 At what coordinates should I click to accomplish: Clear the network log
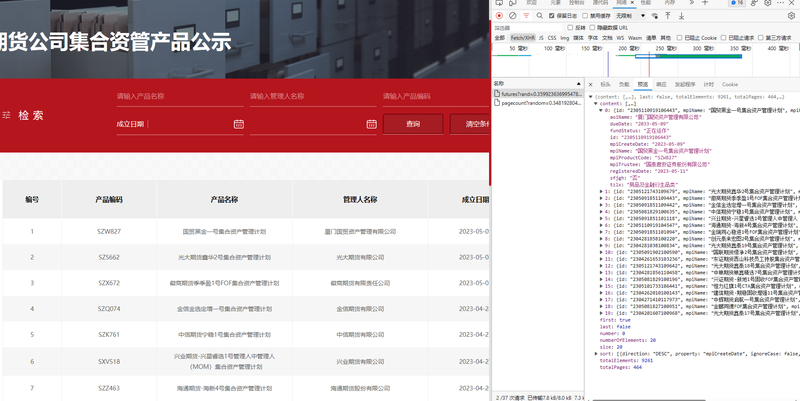pyautogui.click(x=512, y=16)
